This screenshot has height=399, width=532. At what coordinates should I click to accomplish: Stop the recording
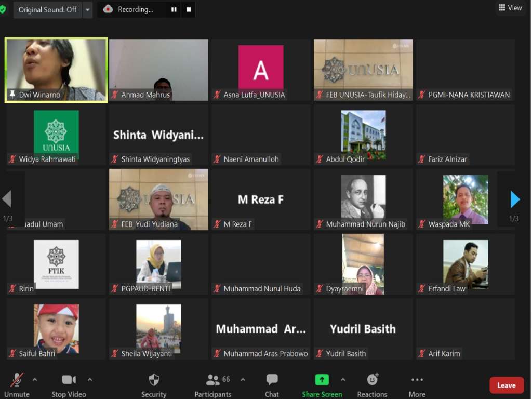(189, 9)
